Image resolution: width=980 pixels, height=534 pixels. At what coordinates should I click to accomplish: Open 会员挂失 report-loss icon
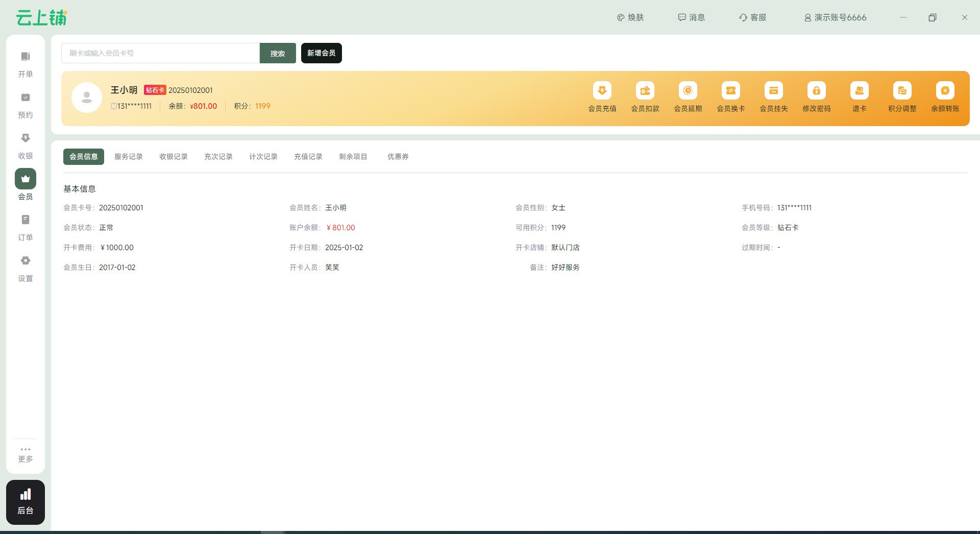[773, 91]
